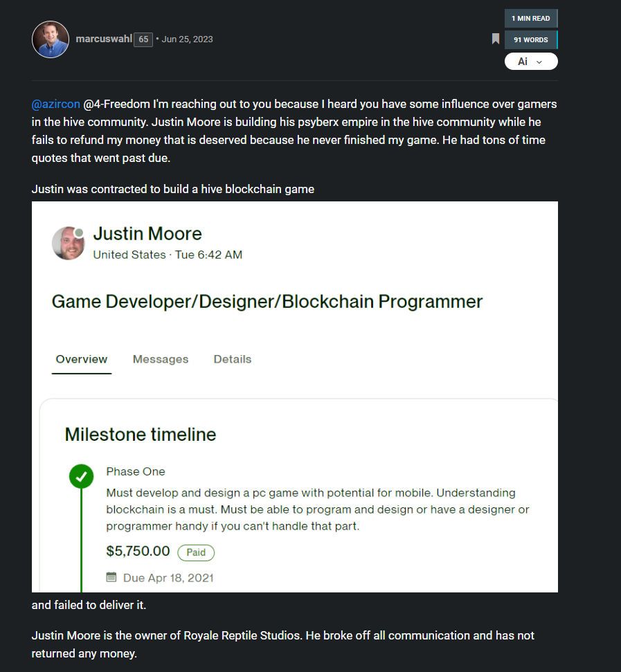Click the 'Due Apr 18, 2021' text
This screenshot has width=621, height=672.
pyautogui.click(x=168, y=578)
